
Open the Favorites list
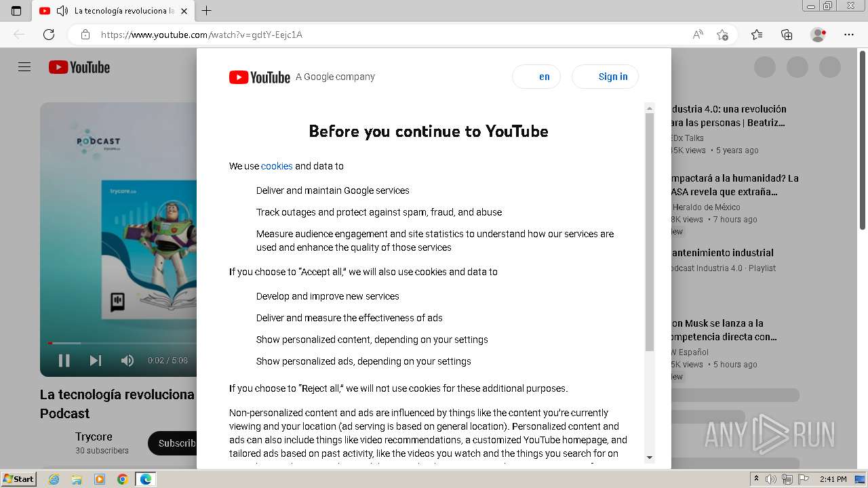(757, 35)
